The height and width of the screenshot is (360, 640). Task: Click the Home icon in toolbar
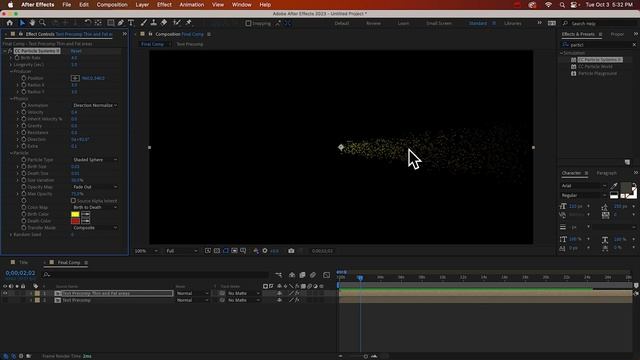click(10, 23)
